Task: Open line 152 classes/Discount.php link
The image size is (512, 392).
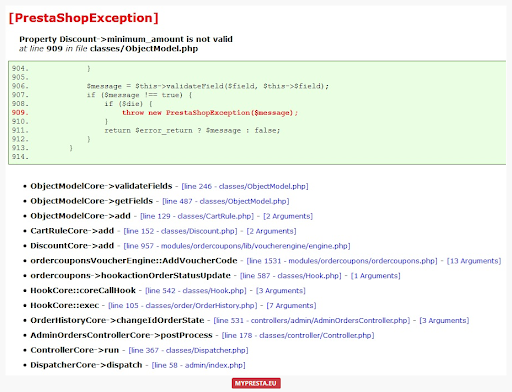Action: pos(180,231)
